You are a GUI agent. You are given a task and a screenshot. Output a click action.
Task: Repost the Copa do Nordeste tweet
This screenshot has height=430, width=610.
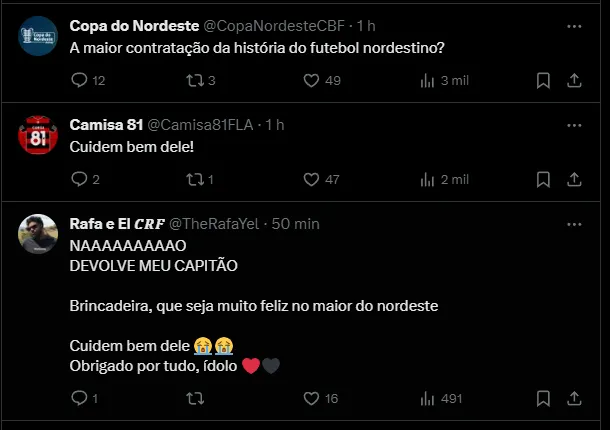tap(195, 80)
